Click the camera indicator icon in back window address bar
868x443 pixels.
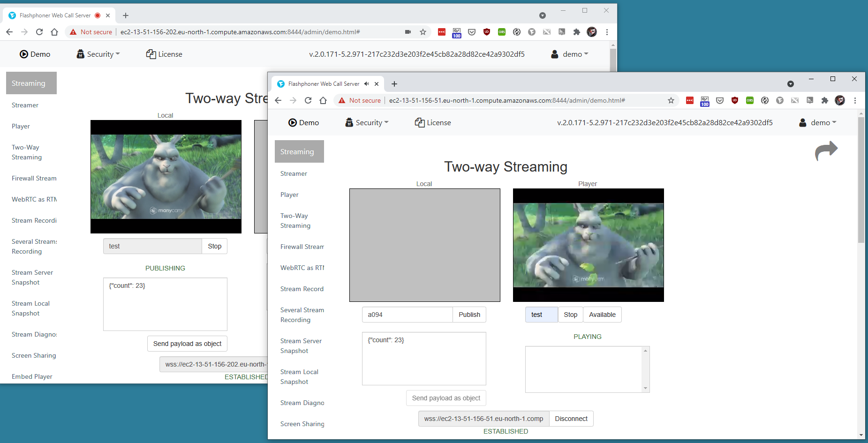pyautogui.click(x=408, y=32)
